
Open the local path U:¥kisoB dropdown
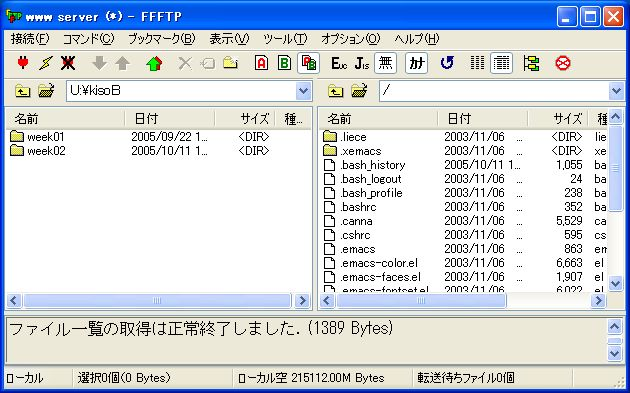click(x=303, y=91)
